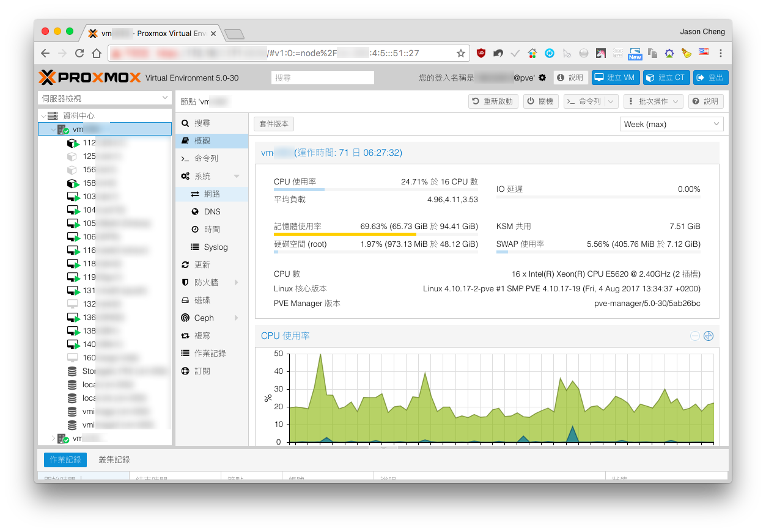Collapse the selected vm node expander
Viewport: 766px width, 532px height.
pyautogui.click(x=52, y=129)
